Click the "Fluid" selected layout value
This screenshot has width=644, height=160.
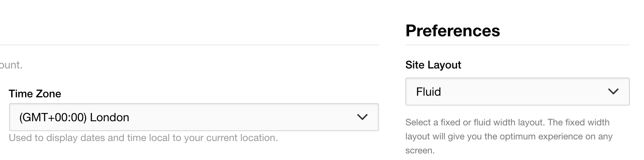click(429, 92)
